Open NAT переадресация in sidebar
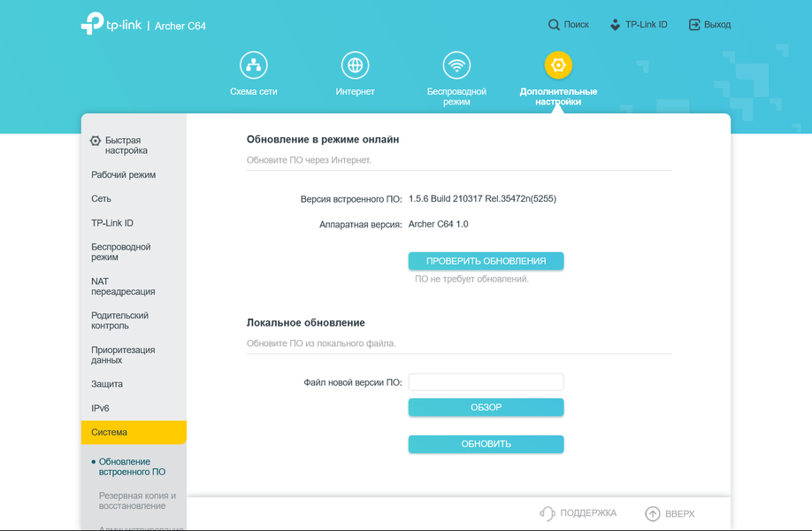 [x=123, y=287]
